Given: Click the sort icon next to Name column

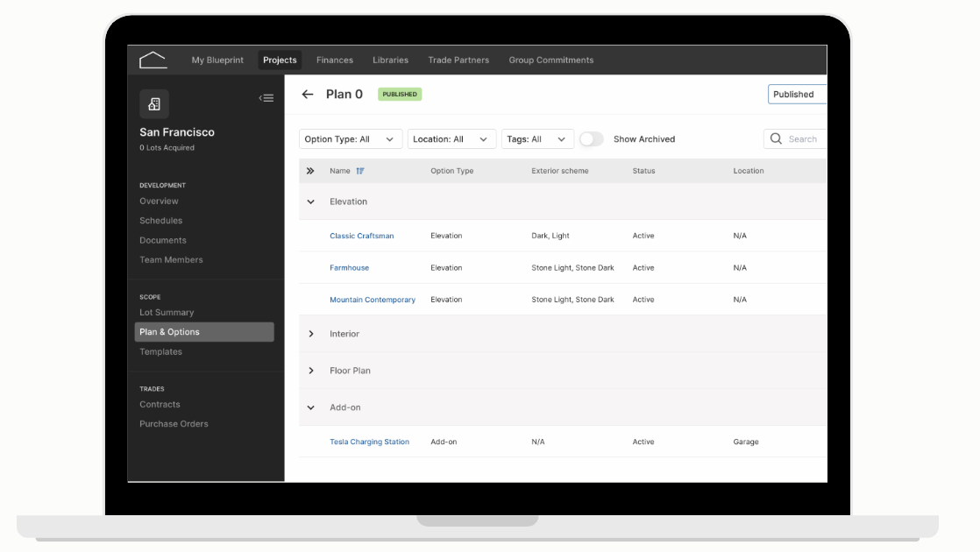Looking at the screenshot, I should pos(360,171).
